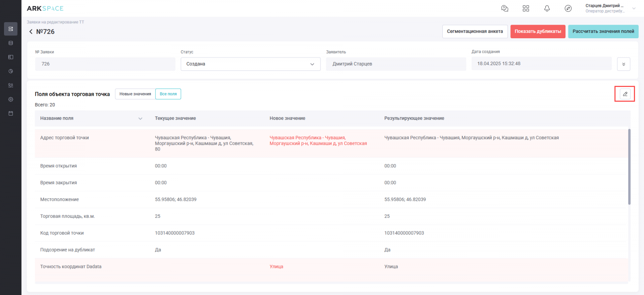This screenshot has height=295, width=644.
Task: Open the Статус dropdown showing Создана
Action: point(250,64)
